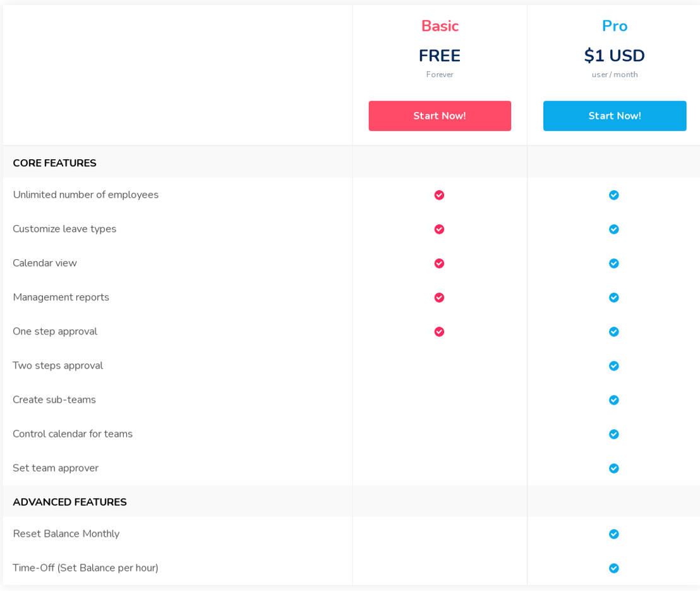Screen dimensions: 700x591
Task: Click the blue Pro plan Start Now! button
Action: coord(614,116)
